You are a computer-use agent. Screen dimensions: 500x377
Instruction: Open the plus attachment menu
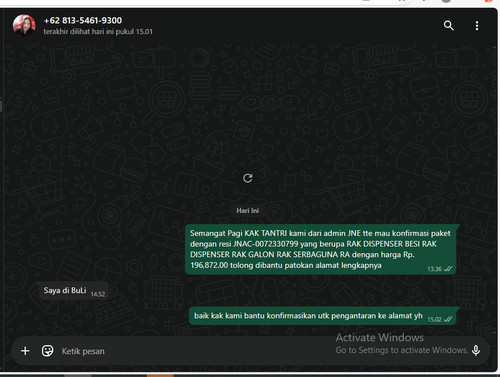(x=25, y=351)
